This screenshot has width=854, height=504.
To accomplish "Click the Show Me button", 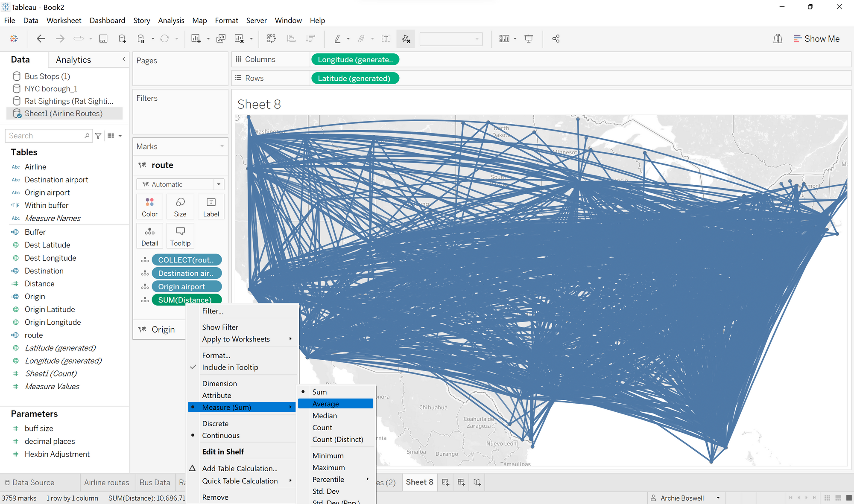I will click(x=816, y=39).
